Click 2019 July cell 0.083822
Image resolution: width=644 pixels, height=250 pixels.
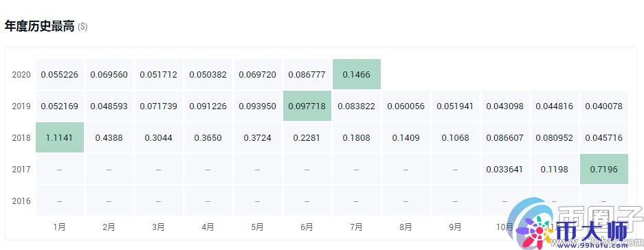point(357,106)
